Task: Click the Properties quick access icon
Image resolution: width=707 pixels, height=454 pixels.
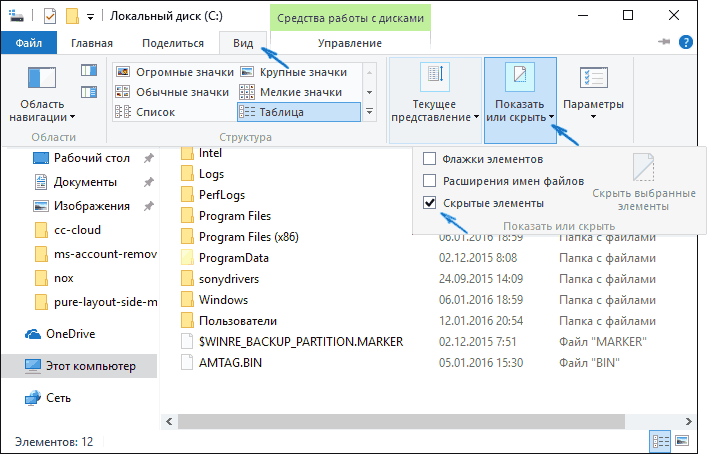Action: pyautogui.click(x=50, y=17)
